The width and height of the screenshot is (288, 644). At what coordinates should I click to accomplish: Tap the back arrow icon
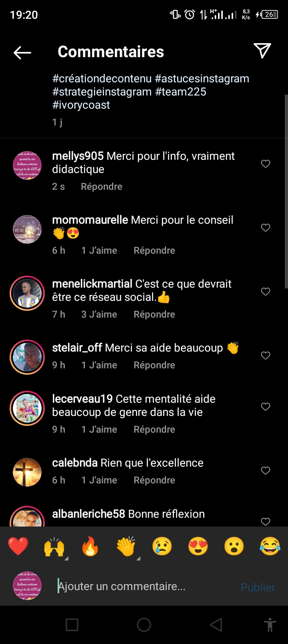(22, 52)
